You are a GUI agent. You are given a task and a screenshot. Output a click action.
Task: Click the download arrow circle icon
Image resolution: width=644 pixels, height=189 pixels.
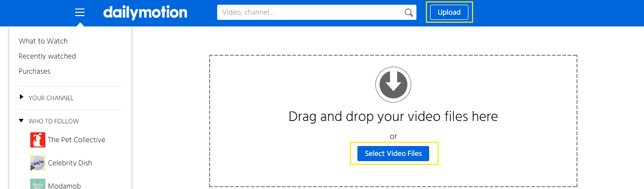[393, 85]
